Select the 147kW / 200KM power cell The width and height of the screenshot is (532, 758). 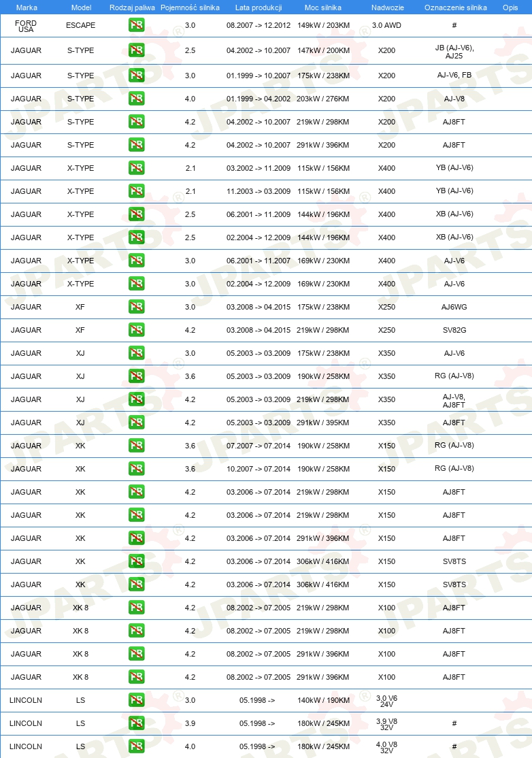pos(323,50)
